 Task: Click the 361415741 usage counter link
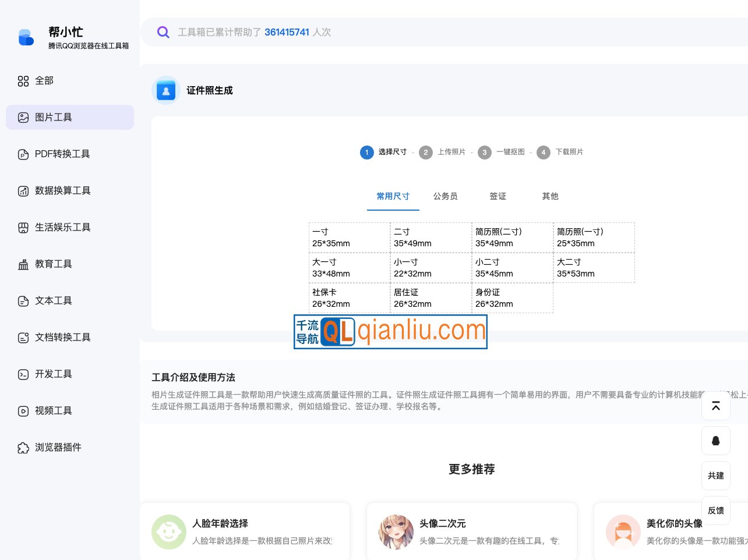tap(287, 32)
